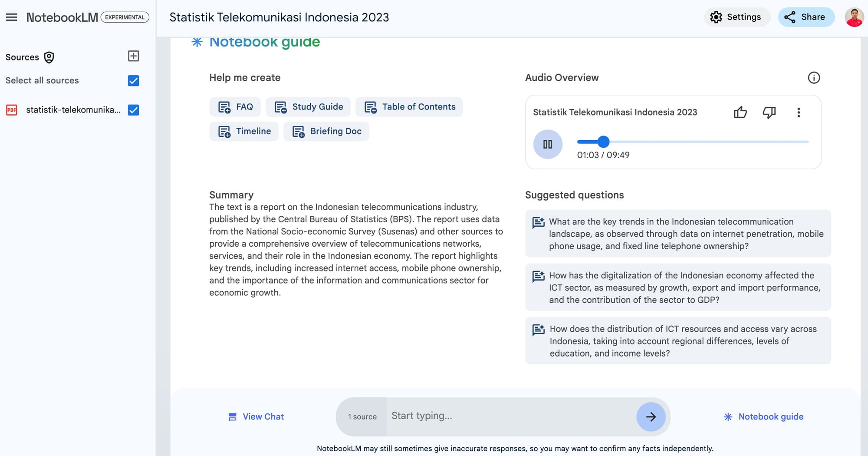Screen dimensions: 868x456
Task: Click the Audio Overview title Statistik Telekomunikasi Indonesia 2023
Action: tap(615, 112)
